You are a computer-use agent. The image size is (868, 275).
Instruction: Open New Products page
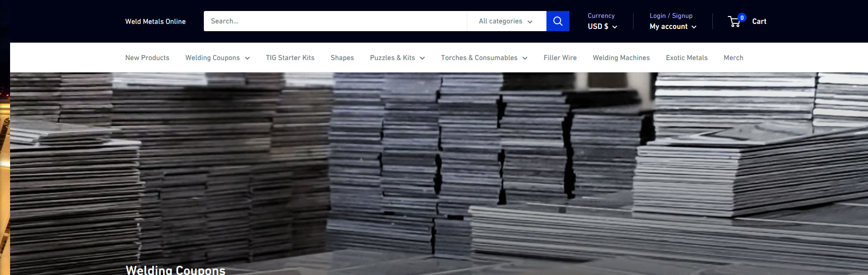click(147, 58)
